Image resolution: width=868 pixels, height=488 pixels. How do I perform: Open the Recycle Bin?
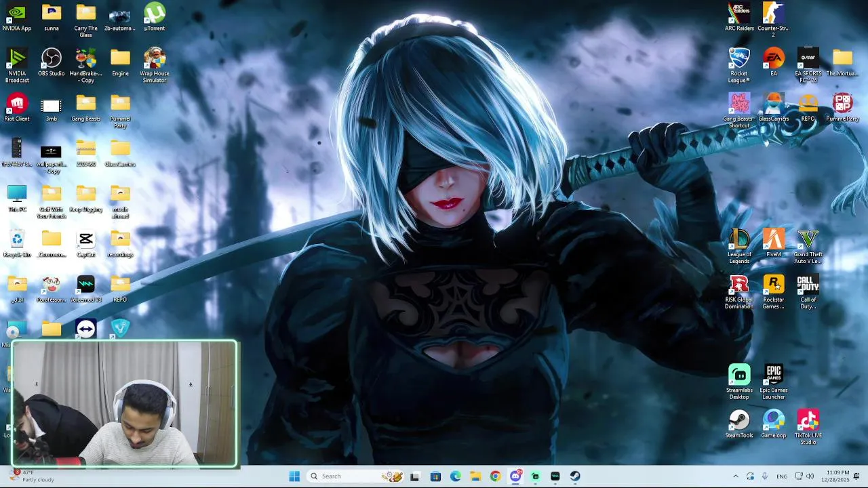[17, 244]
